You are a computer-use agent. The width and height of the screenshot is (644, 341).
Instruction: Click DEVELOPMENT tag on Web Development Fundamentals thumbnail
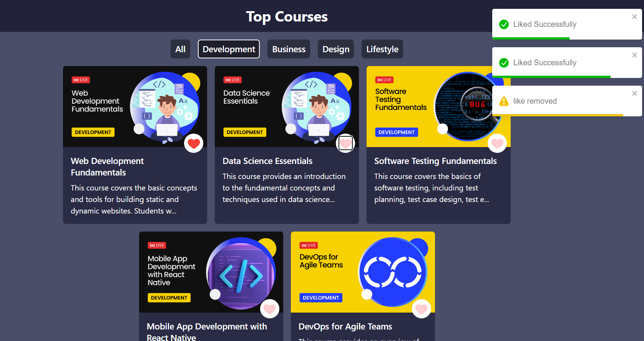click(x=93, y=132)
